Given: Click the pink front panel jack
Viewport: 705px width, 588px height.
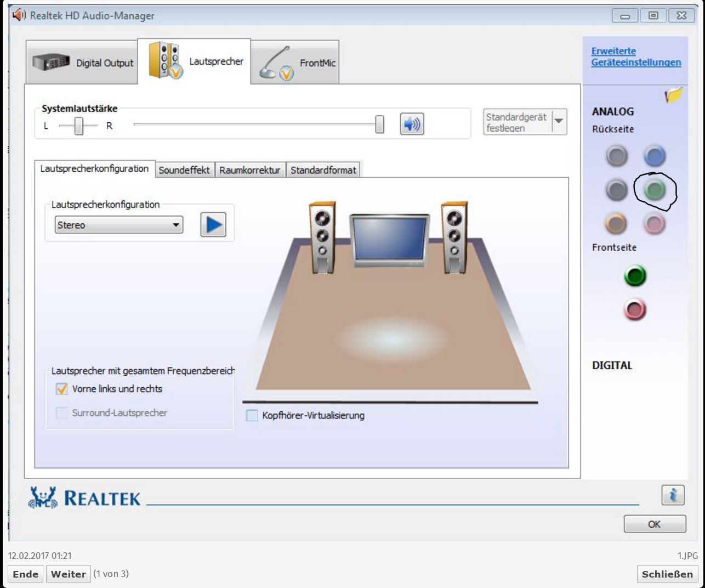Looking at the screenshot, I should tap(635, 310).
